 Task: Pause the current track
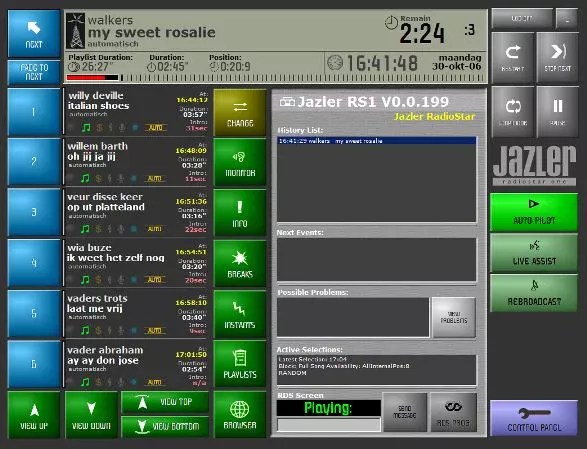coord(557,112)
